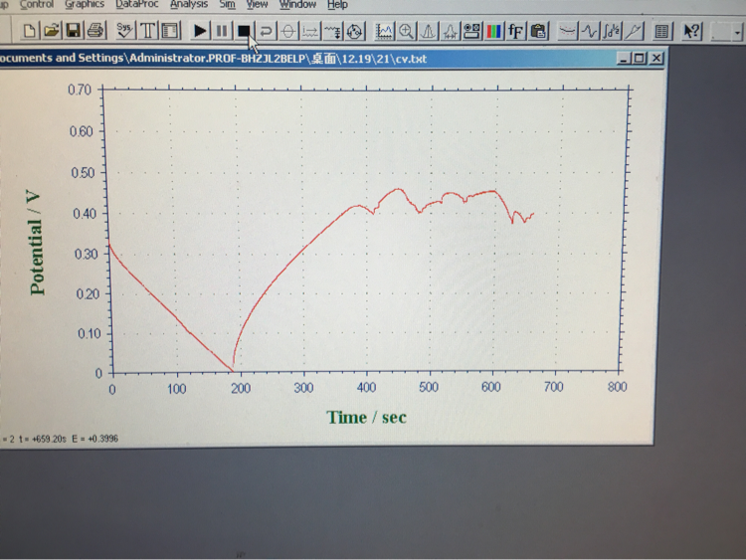
Task: Open iR Compensation toolbar icon
Action: coord(310,32)
